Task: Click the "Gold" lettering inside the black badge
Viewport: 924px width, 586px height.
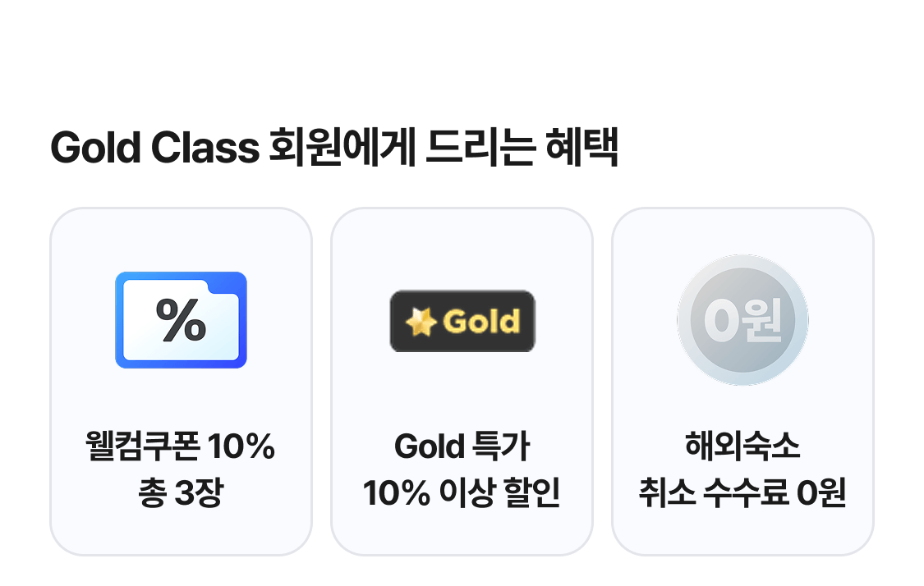Action: (x=481, y=322)
